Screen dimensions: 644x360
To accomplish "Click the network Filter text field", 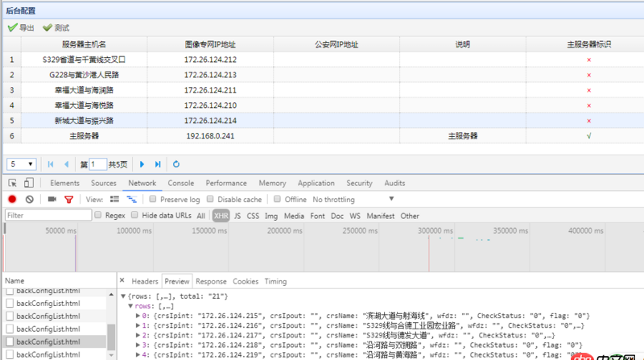I will pyautogui.click(x=48, y=215).
